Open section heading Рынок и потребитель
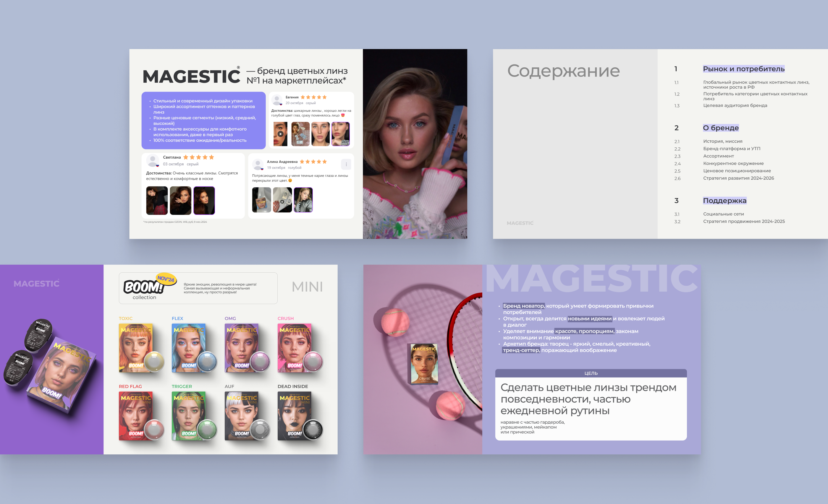This screenshot has width=828, height=504. (743, 69)
